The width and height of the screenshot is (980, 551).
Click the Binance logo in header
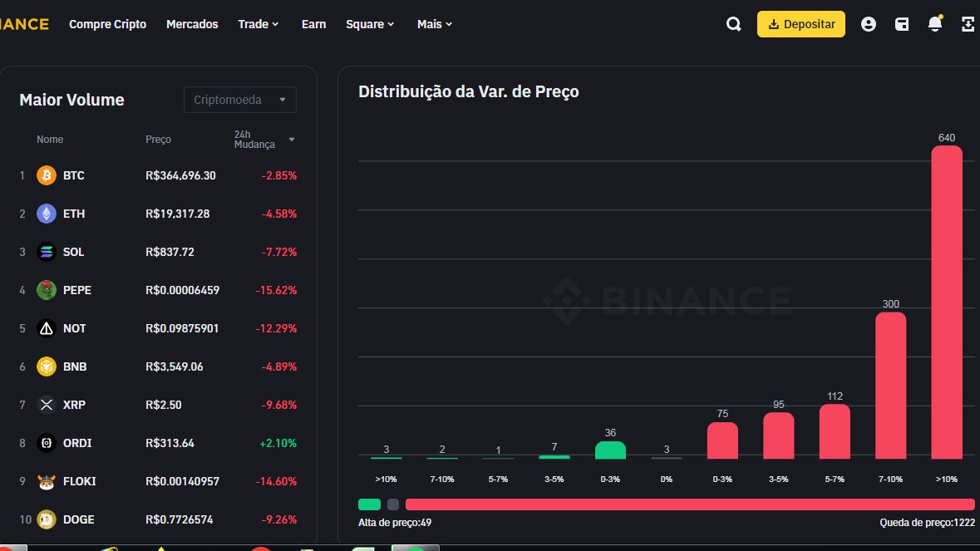coord(24,24)
